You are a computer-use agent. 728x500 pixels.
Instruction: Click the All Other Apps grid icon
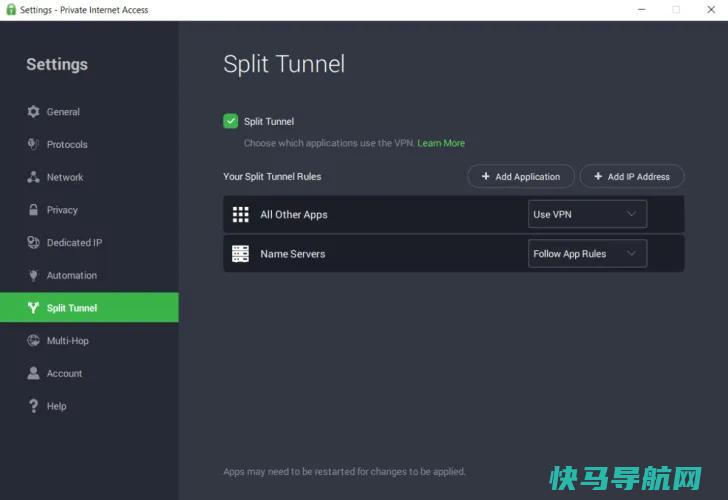tap(240, 214)
